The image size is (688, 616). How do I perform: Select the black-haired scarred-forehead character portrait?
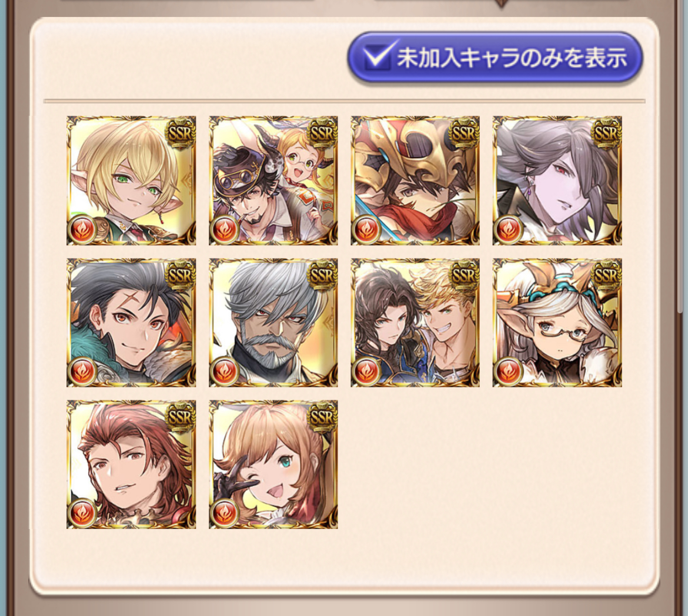(131, 323)
